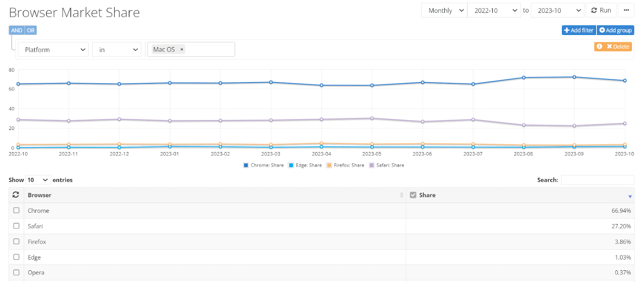Toggle the Share column checkbox
The image size is (644, 282).
tap(413, 195)
